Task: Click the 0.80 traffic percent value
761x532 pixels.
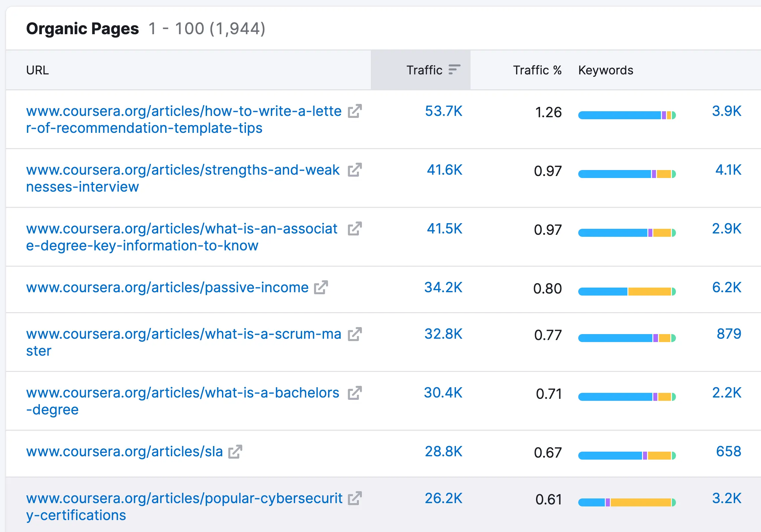Action: (547, 289)
